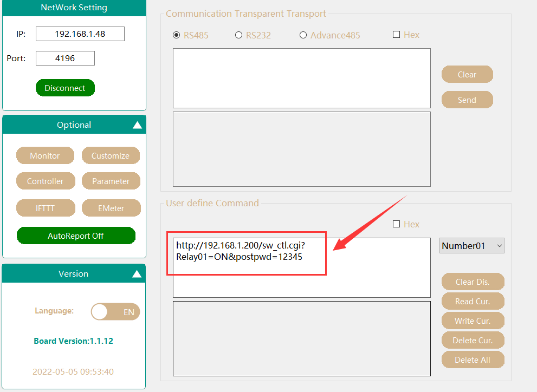Choose the Advance485 radio option
Image resolution: width=537 pixels, height=392 pixels.
[x=303, y=35]
